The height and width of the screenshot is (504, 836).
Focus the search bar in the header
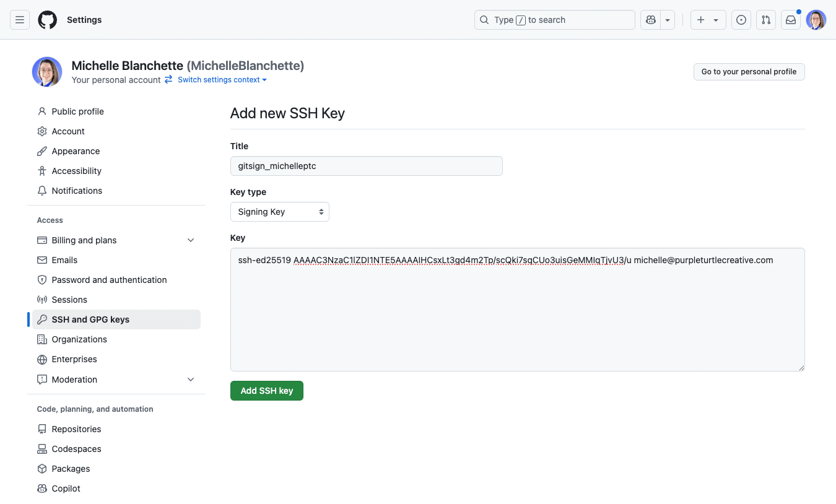(554, 20)
